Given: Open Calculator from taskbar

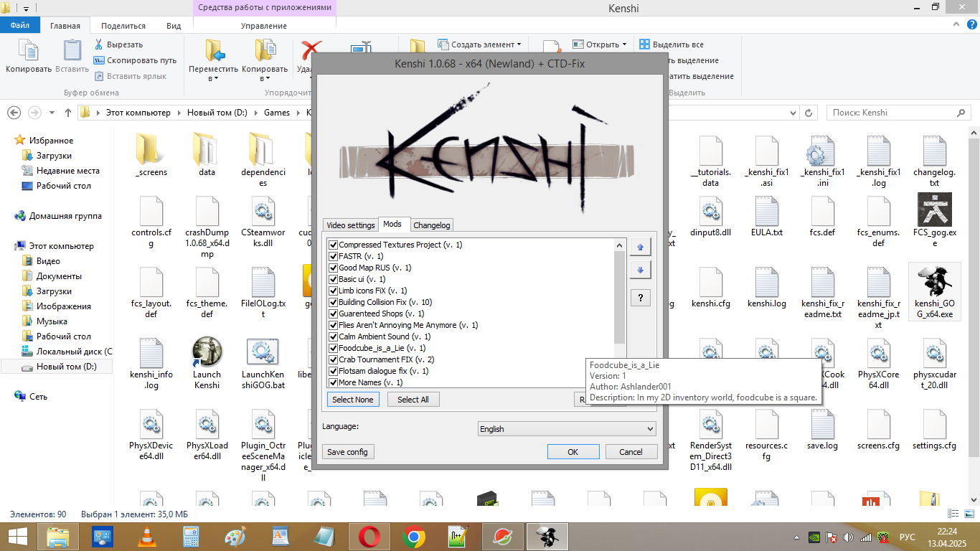Looking at the screenshot, I should click(191, 537).
